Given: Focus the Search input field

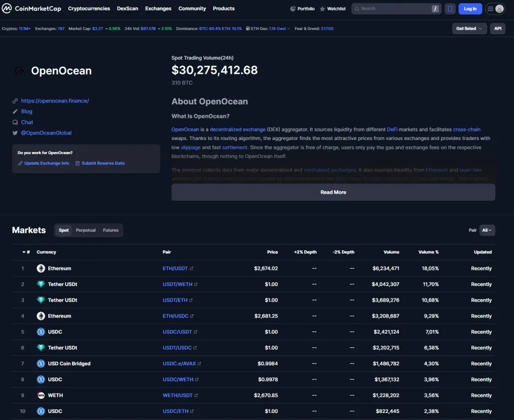Looking at the screenshot, I should [397, 9].
